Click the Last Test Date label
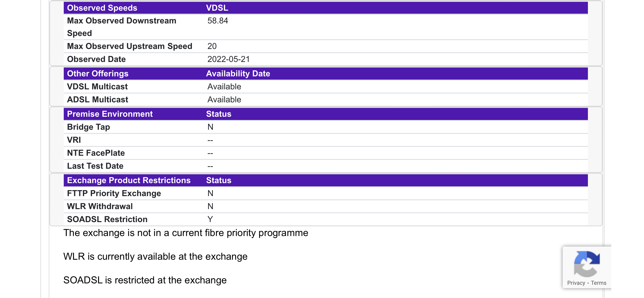The width and height of the screenshot is (644, 298). click(95, 166)
